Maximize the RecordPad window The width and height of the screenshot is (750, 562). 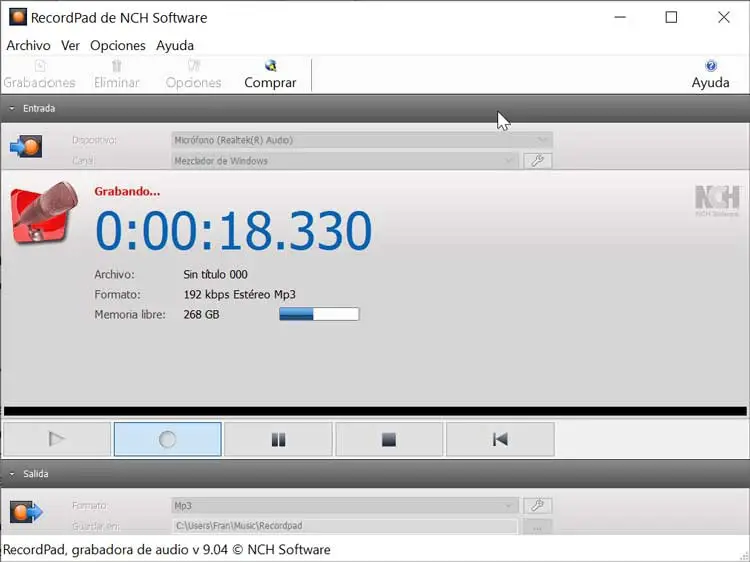[x=672, y=17]
